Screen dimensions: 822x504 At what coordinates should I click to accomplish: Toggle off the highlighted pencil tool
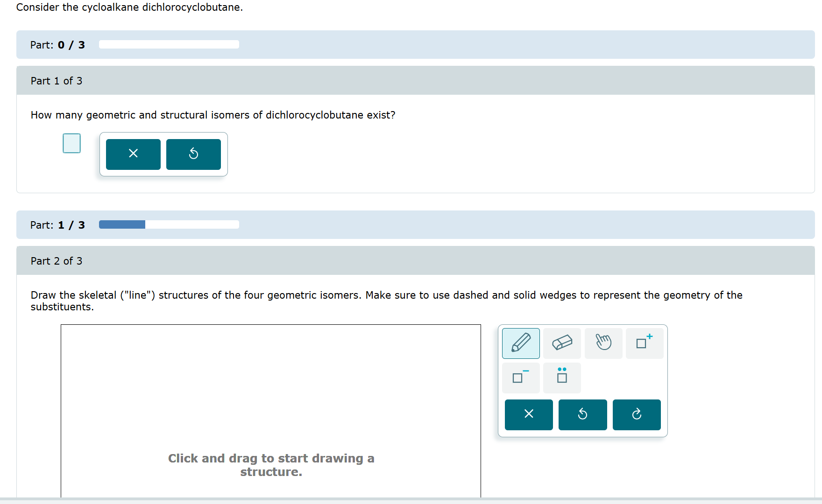tap(520, 343)
